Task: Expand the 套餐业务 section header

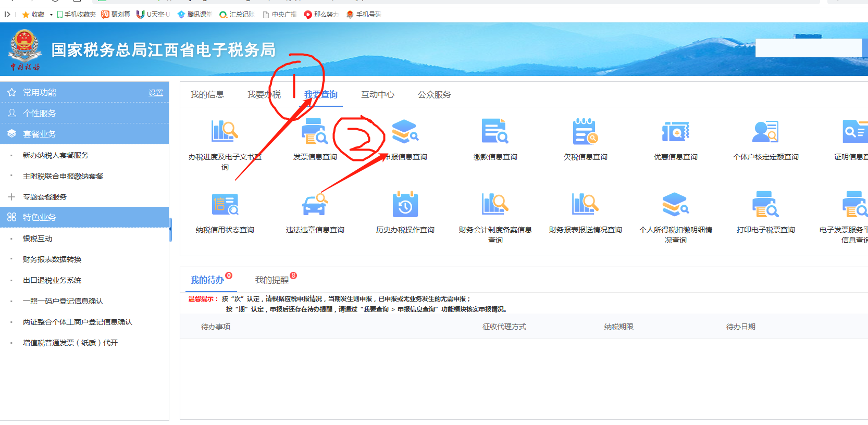Action: click(x=84, y=134)
